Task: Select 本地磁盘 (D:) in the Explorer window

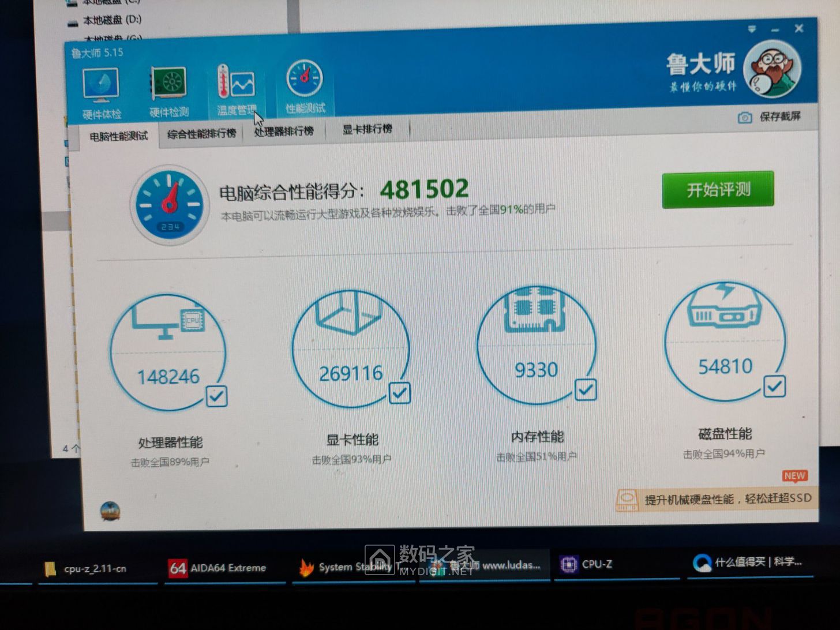Action: tap(105, 20)
